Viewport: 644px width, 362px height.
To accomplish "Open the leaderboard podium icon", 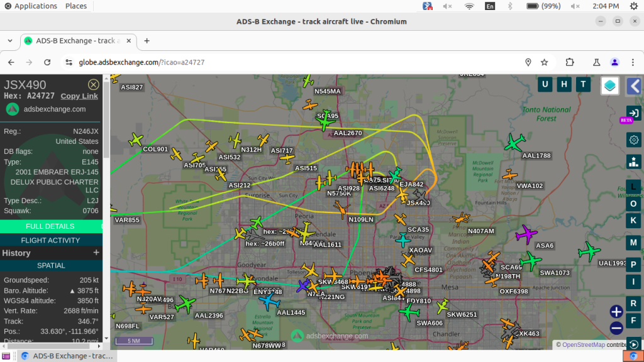I will (634, 162).
